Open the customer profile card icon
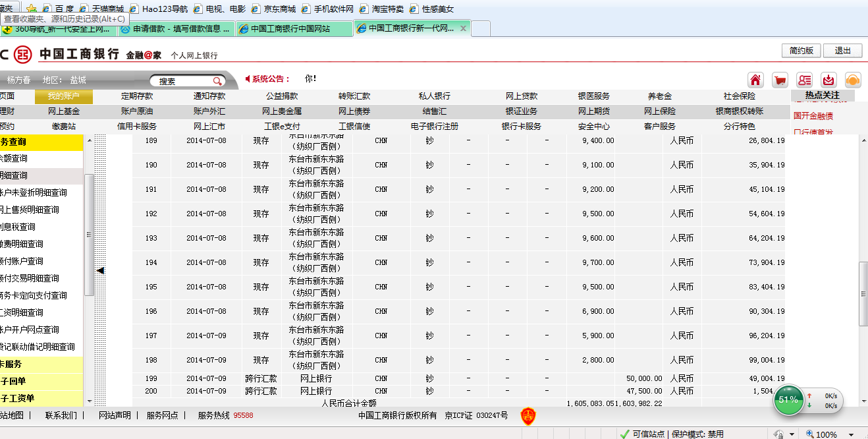 (805, 80)
